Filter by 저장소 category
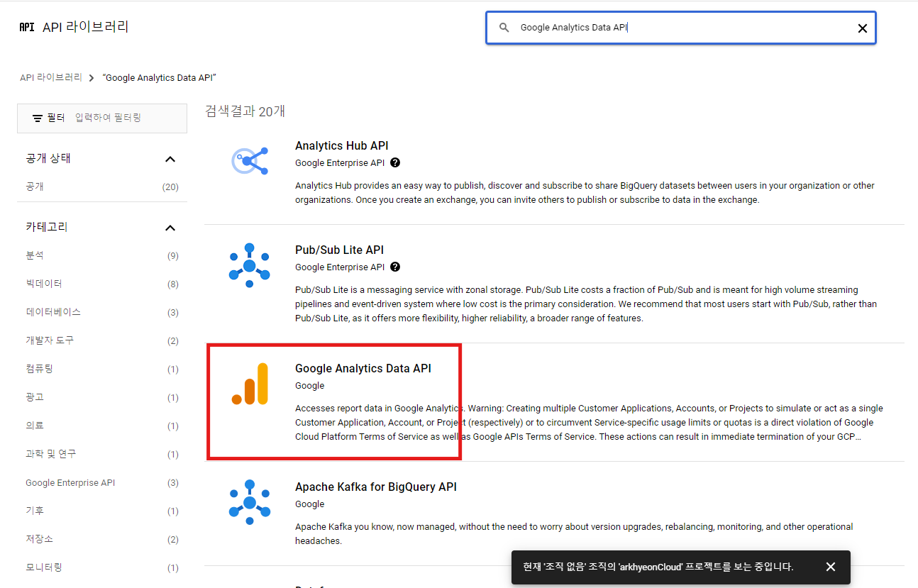 (x=102, y=539)
